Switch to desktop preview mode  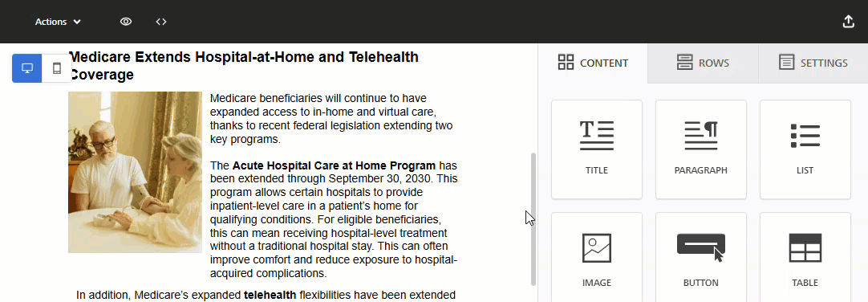(27, 68)
